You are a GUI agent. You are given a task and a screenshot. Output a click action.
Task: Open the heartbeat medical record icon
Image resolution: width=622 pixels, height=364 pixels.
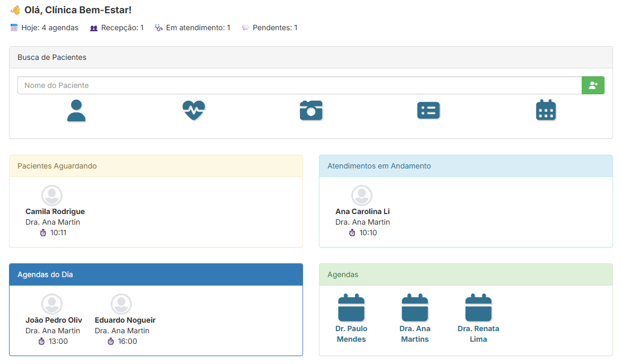click(x=193, y=111)
